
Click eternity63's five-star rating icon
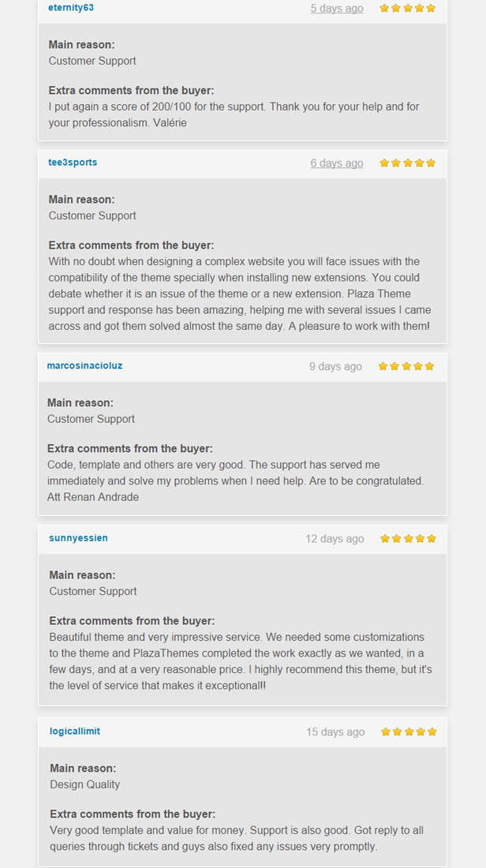[x=407, y=9]
